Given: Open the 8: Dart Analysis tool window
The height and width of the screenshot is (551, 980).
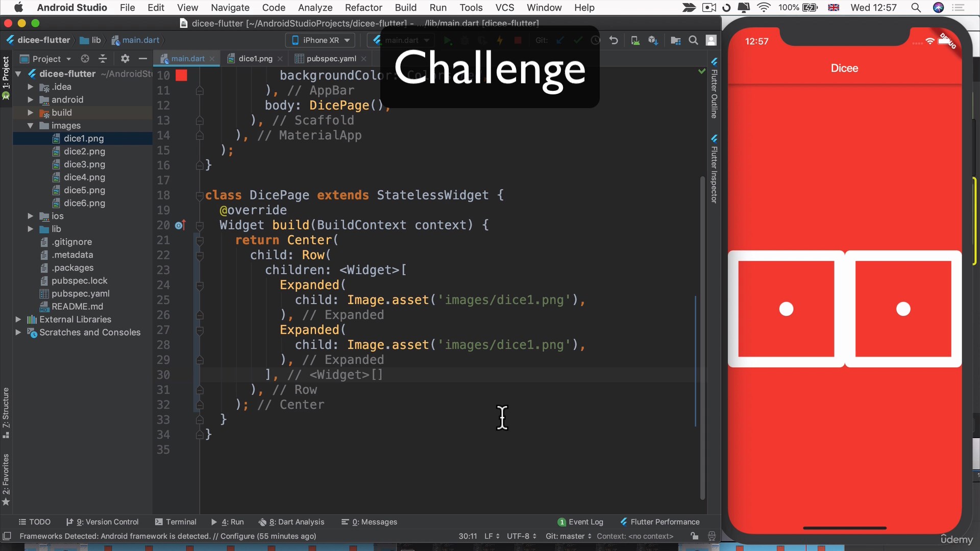Looking at the screenshot, I should pos(291,522).
